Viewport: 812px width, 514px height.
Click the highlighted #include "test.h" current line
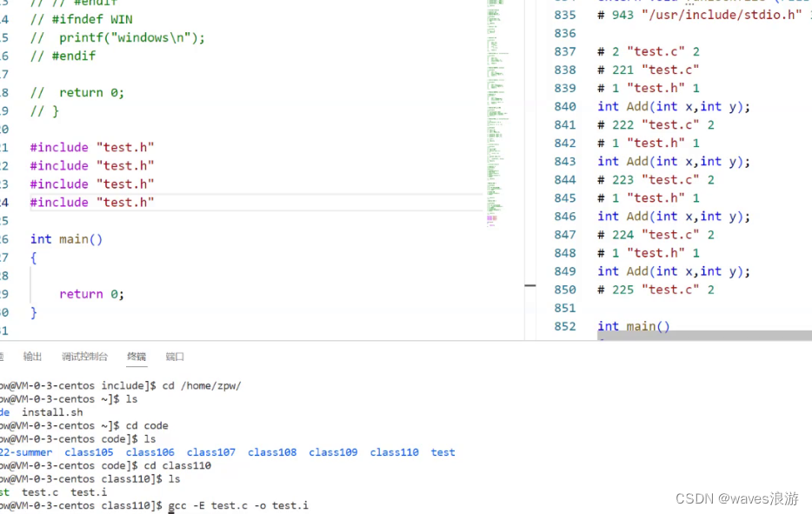(92, 203)
